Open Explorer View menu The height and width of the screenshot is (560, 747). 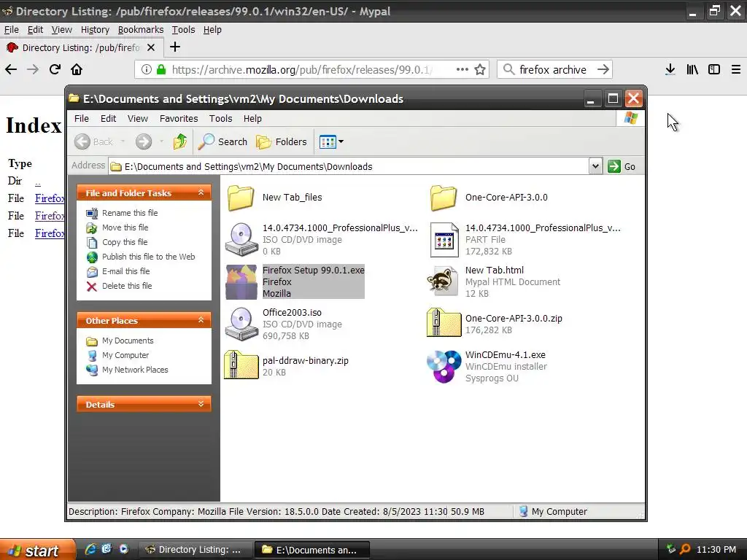(x=138, y=118)
